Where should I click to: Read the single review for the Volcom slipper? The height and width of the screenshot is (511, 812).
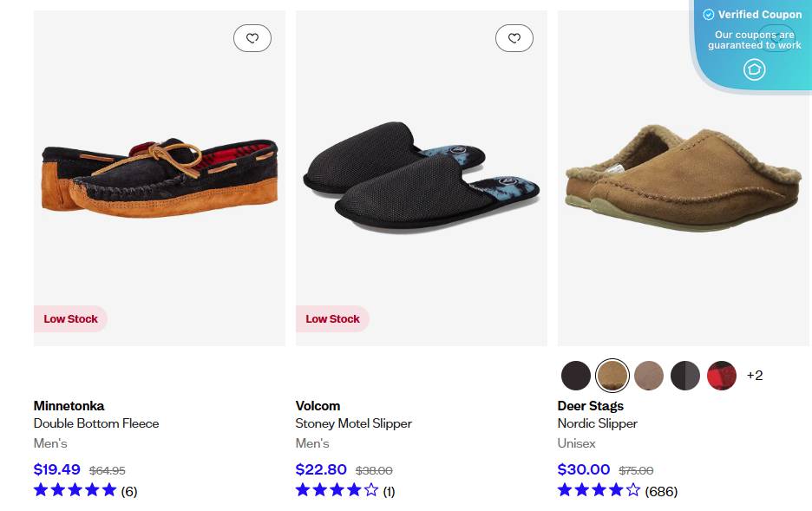[x=390, y=490]
